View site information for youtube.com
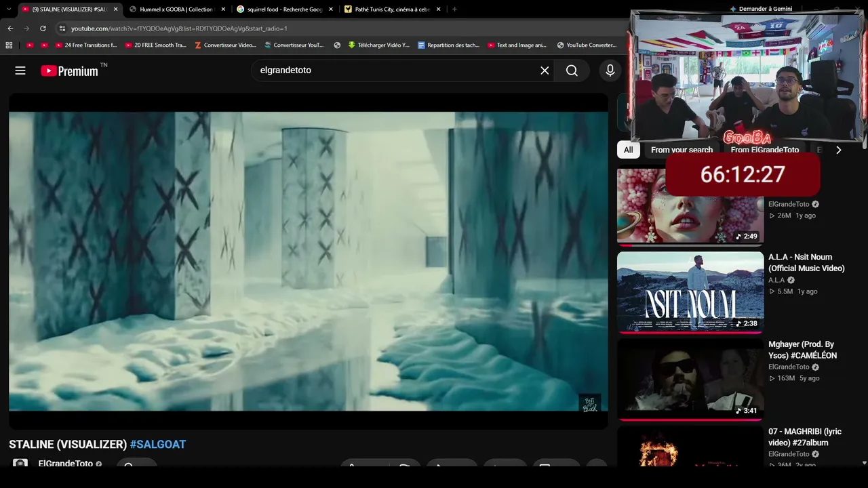The width and height of the screenshot is (868, 488). click(x=62, y=28)
